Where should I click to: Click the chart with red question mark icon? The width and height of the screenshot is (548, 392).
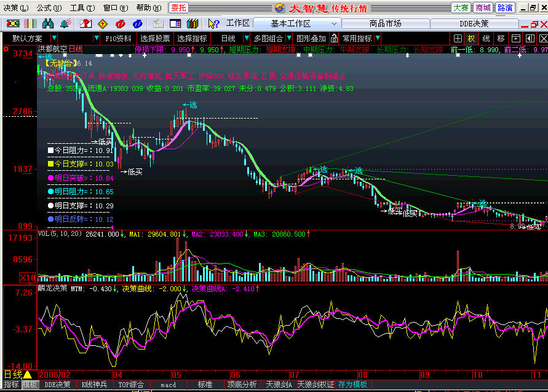(x=85, y=24)
